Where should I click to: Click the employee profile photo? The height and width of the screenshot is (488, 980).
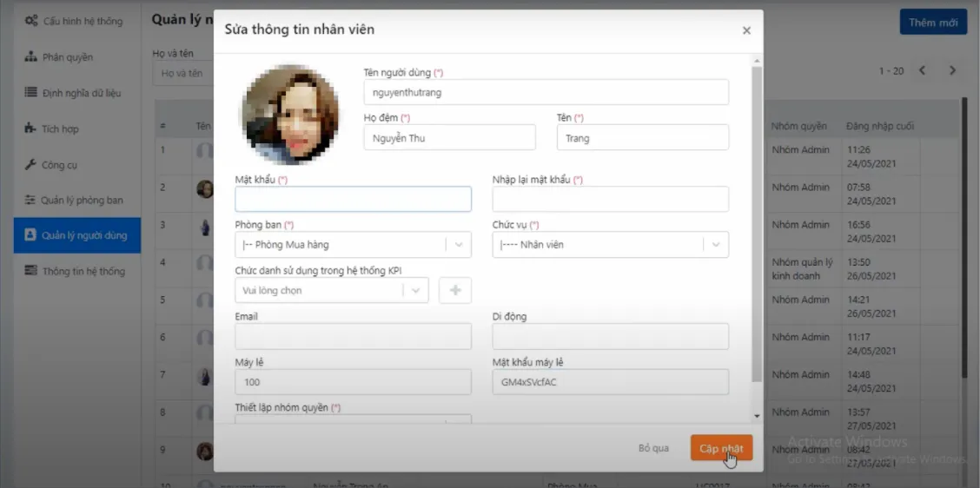(x=291, y=115)
